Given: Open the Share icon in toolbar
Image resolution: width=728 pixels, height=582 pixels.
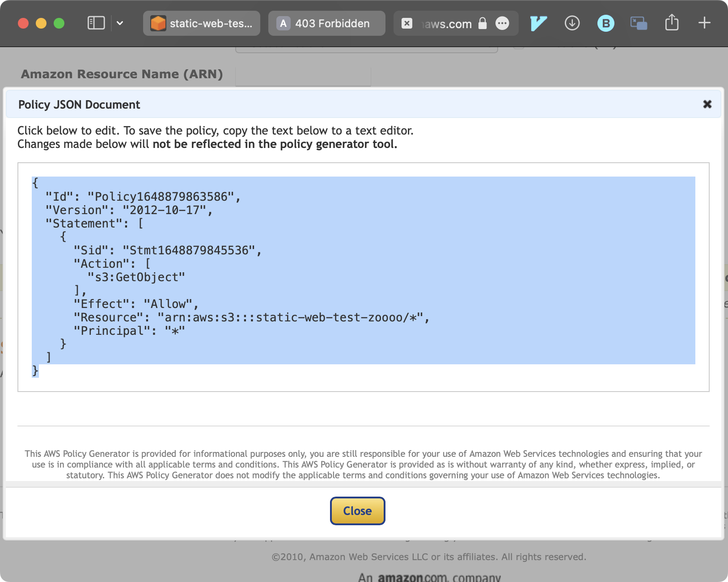Looking at the screenshot, I should tap(672, 22).
